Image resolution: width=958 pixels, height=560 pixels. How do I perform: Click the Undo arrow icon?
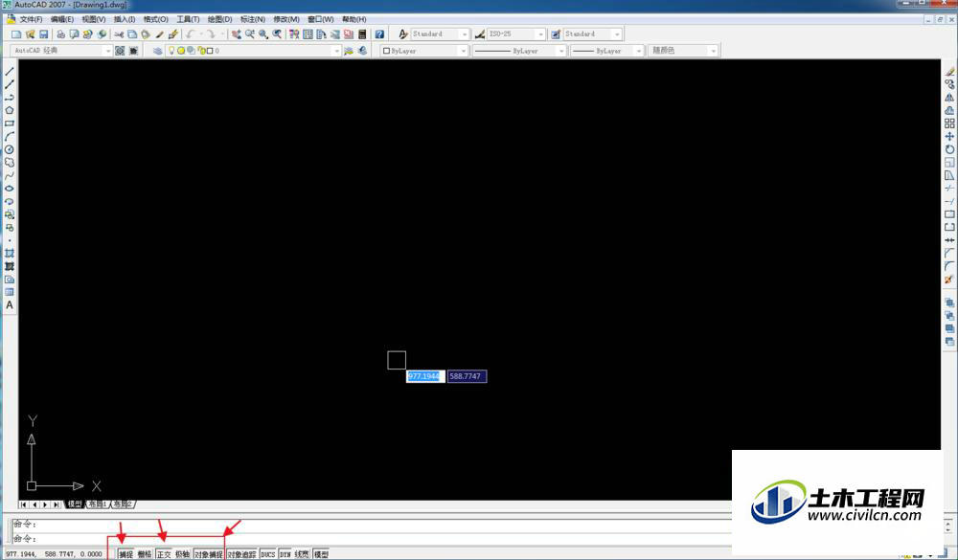point(191,34)
